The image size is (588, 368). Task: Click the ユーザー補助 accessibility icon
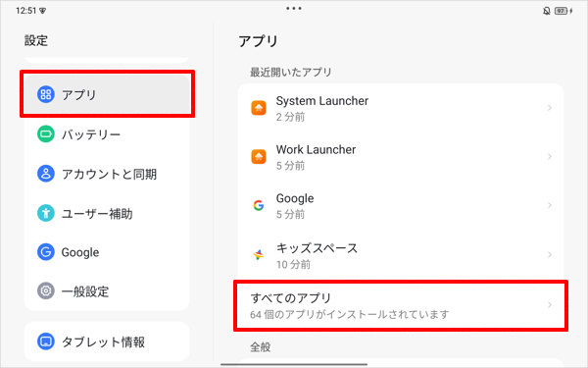click(46, 213)
